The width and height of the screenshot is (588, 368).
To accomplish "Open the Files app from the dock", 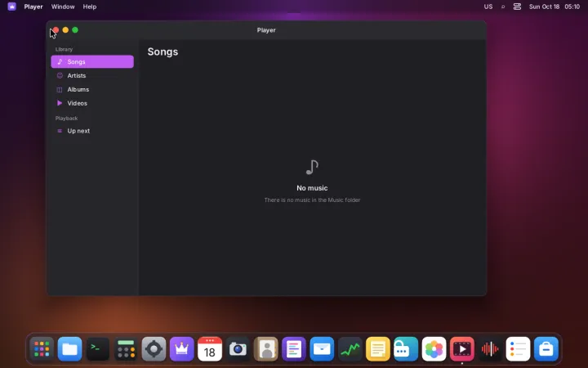I will [x=69, y=349].
